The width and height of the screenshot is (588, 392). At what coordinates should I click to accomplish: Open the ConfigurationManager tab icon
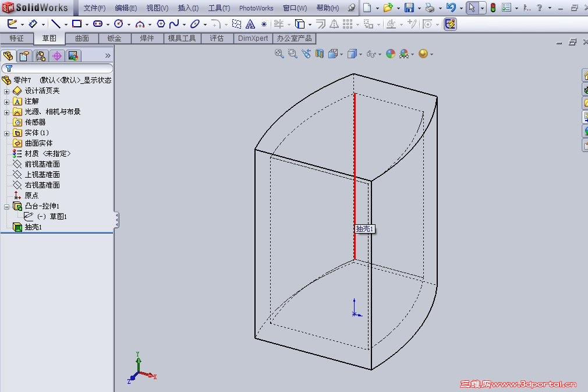click(x=41, y=56)
